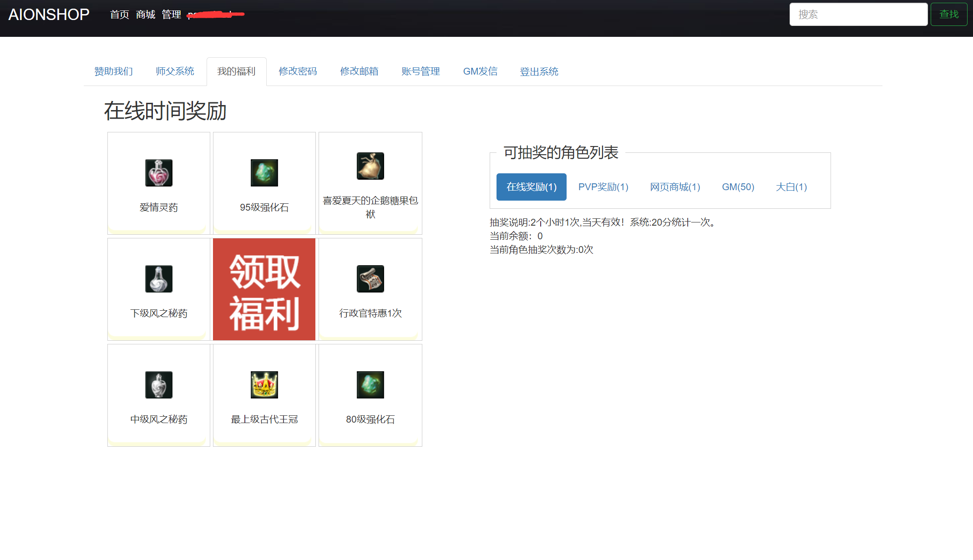The image size is (973, 560).
Task: Open the 商城 menu in navbar
Action: (x=145, y=15)
